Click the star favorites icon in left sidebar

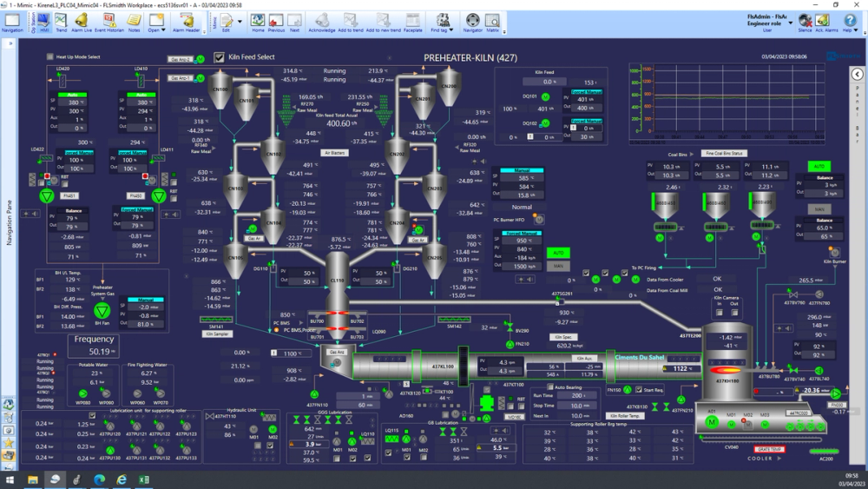9,442
